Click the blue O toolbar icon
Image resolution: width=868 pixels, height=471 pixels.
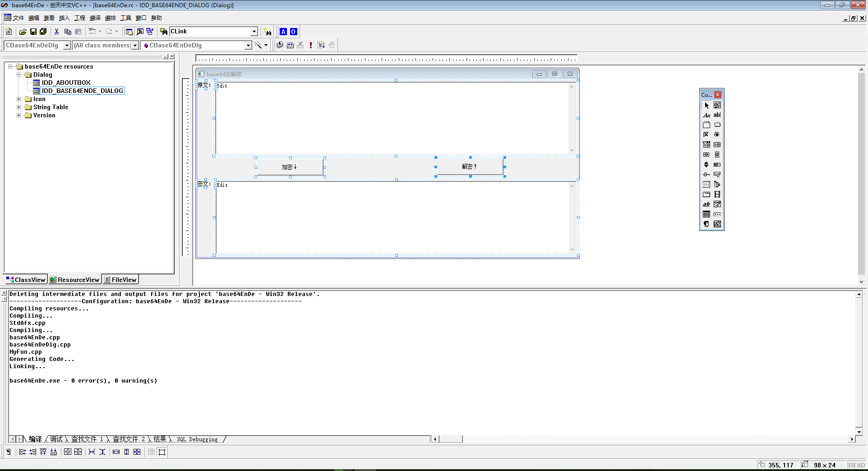(293, 32)
